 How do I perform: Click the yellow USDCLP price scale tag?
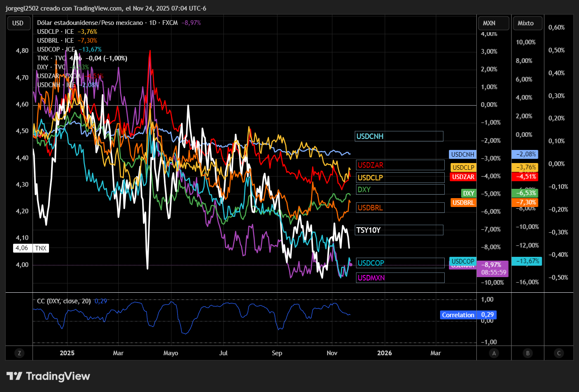point(464,168)
